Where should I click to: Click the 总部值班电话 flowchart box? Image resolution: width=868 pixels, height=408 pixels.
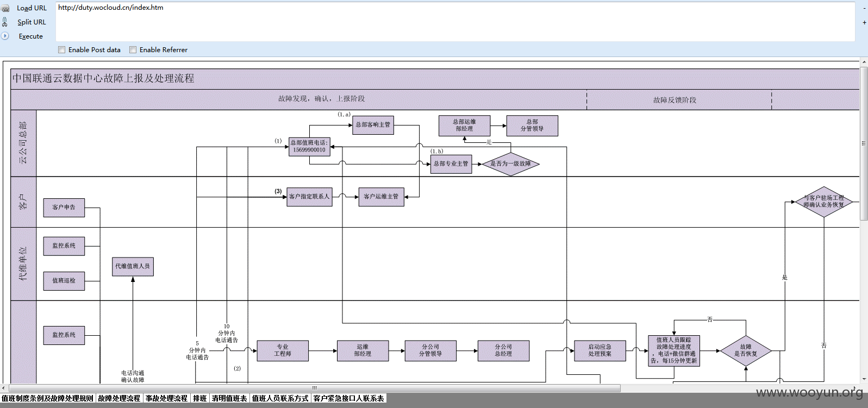[x=309, y=147]
